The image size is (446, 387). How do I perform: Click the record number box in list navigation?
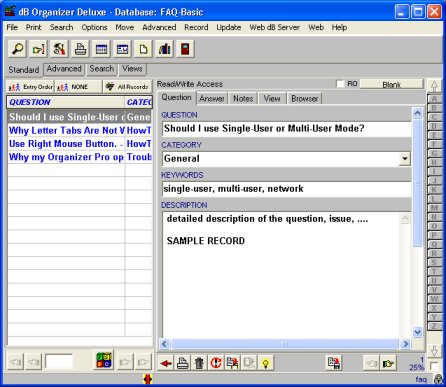(59, 362)
